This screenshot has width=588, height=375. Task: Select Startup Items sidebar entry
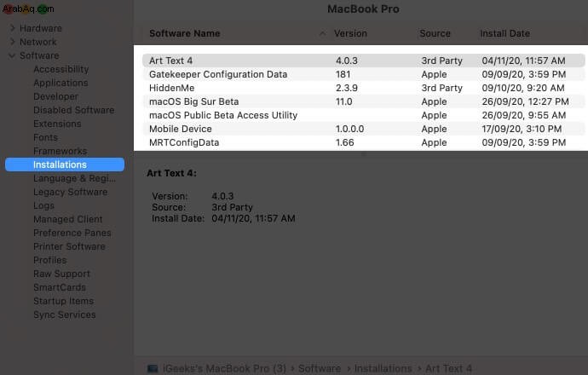(63, 301)
